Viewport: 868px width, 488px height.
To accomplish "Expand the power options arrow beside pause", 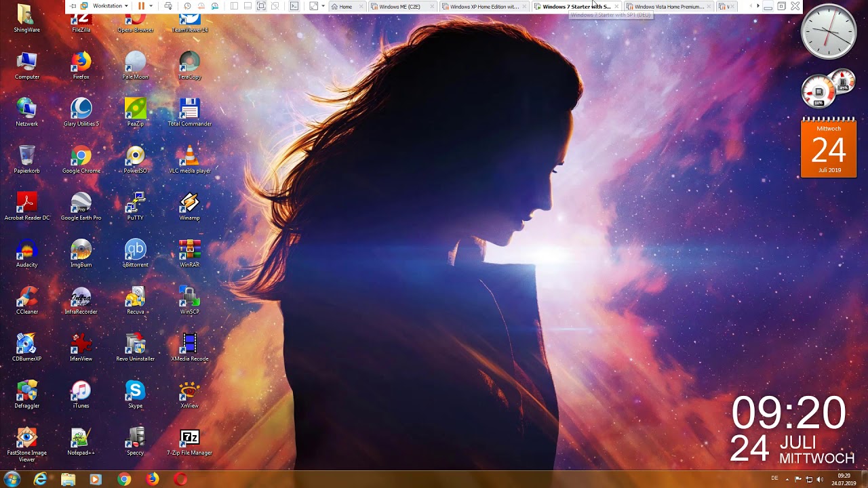I will coord(151,6).
